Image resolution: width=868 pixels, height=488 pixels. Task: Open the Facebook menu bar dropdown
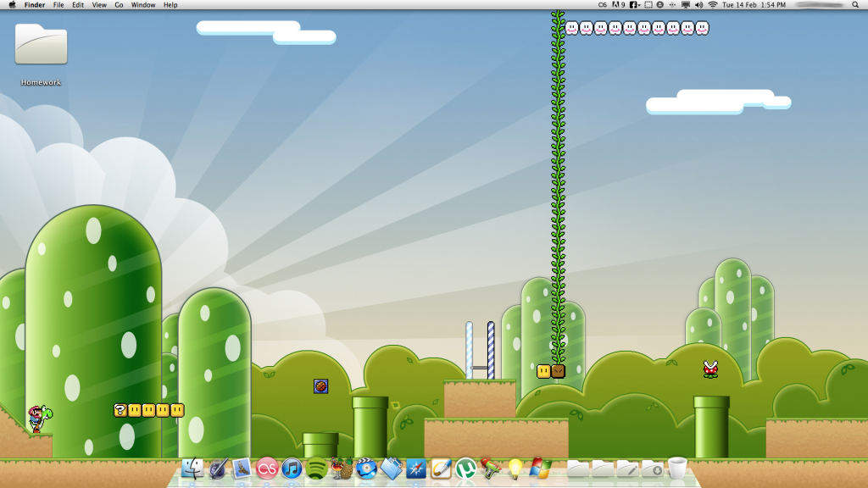(x=634, y=5)
